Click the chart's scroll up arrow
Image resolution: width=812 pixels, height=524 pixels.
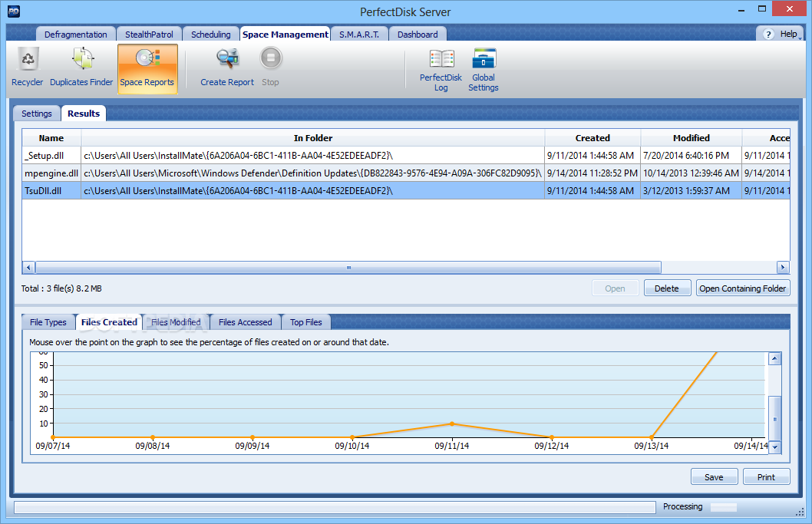774,358
